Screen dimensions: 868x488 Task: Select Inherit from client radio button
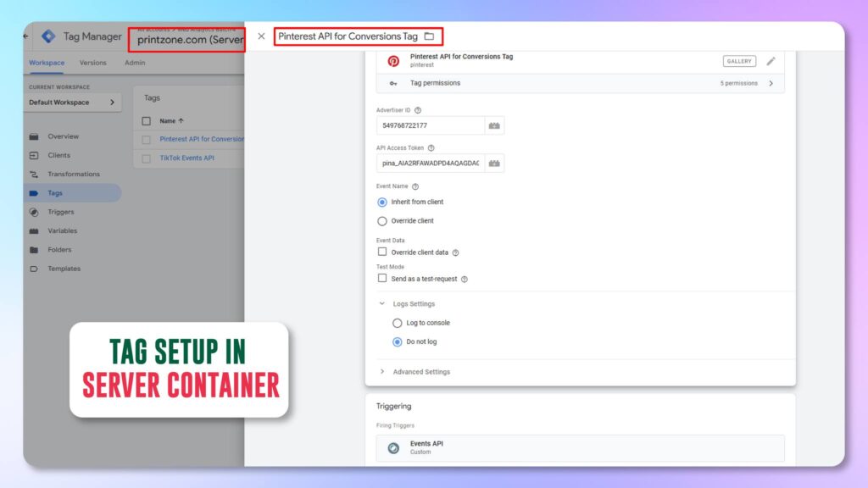382,202
